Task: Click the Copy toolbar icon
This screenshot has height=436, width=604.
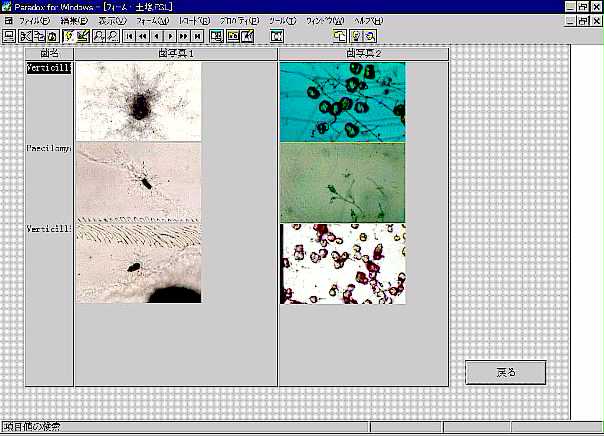Action: [39, 36]
